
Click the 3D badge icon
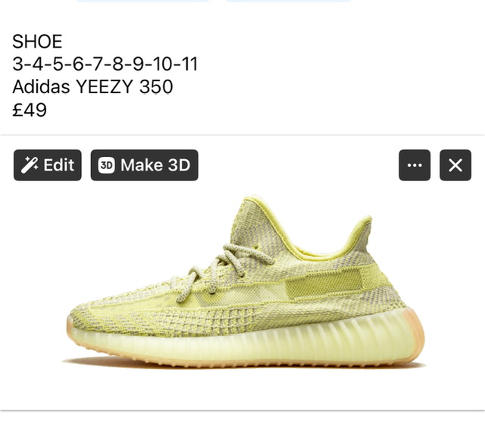pos(106,165)
